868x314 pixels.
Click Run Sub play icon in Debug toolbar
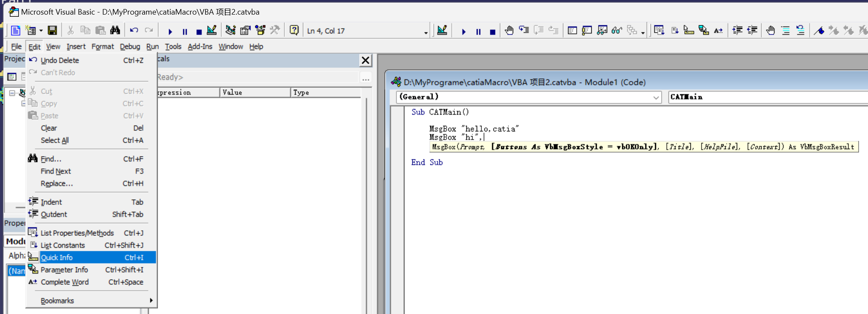click(x=463, y=31)
